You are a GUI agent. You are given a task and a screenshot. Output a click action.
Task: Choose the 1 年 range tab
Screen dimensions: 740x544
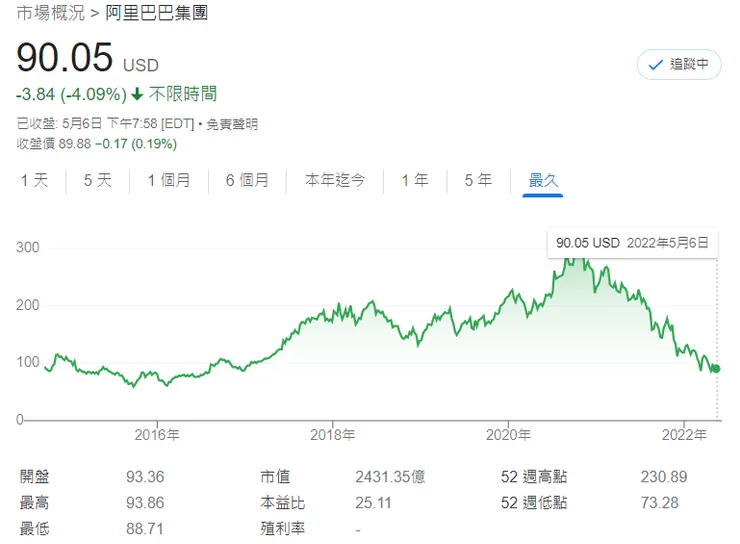coord(415,180)
